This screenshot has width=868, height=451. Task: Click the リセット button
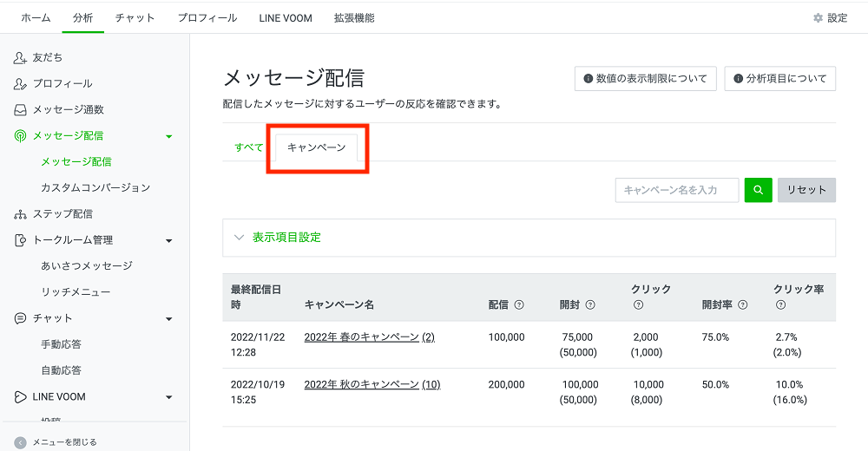click(806, 190)
